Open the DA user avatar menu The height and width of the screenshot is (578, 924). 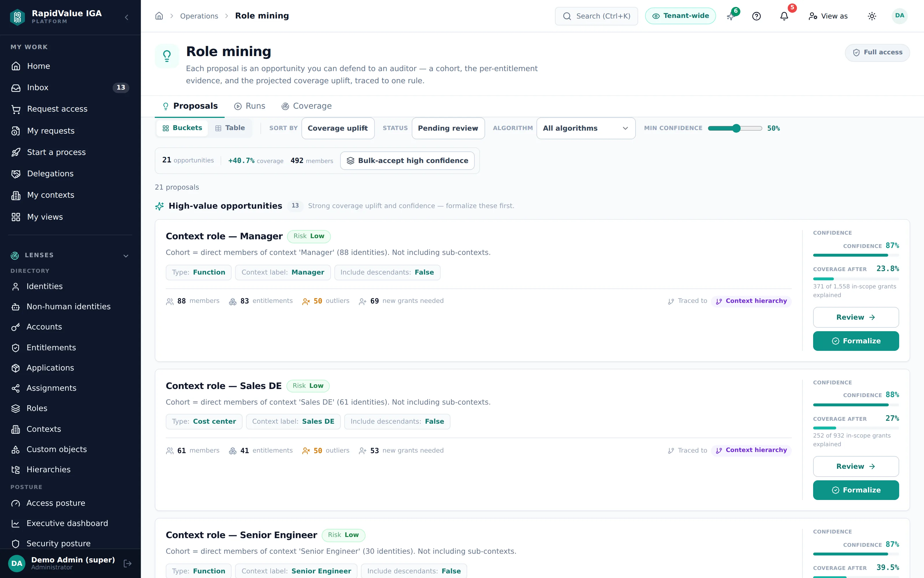click(x=899, y=16)
